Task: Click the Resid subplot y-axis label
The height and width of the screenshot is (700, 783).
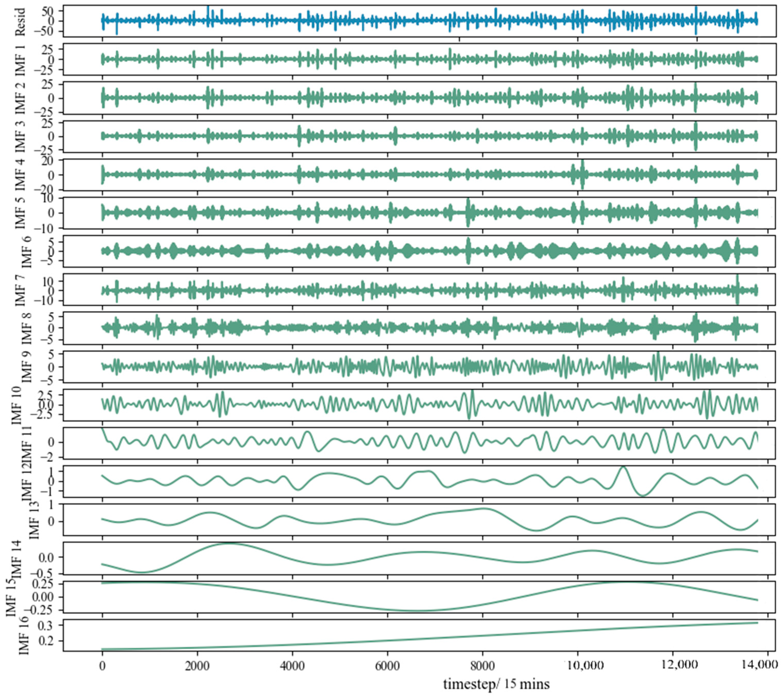Action: pyautogui.click(x=20, y=22)
